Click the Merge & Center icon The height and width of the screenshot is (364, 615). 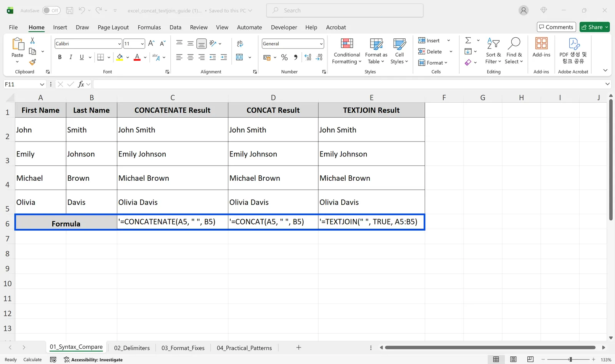(x=239, y=57)
